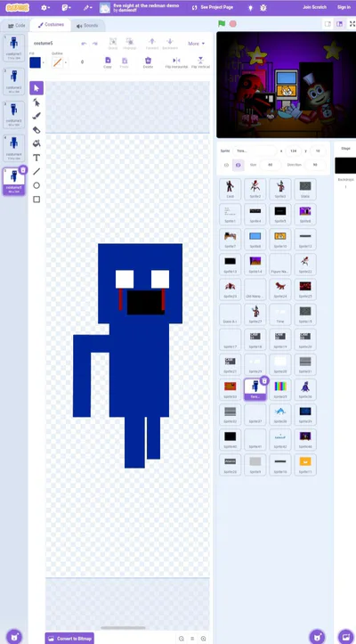
Task: Click the outline width field
Action: pos(84,62)
